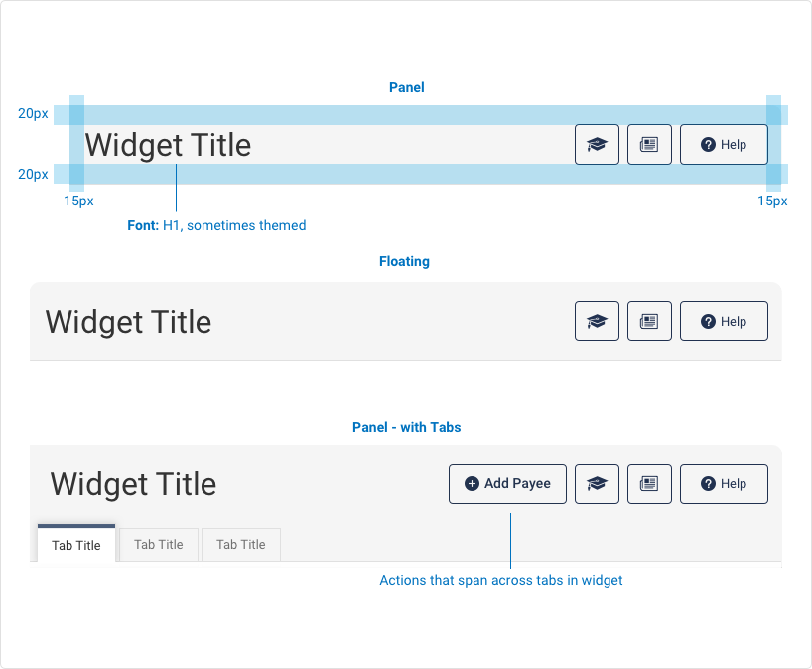
Task: Click the question mark icon in the Floating Help button
Action: click(x=706, y=321)
